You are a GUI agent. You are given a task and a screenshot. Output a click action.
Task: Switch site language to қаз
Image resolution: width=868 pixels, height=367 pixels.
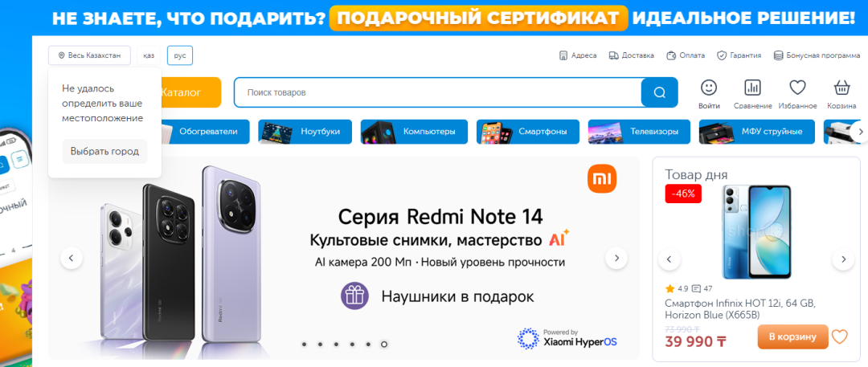coord(149,55)
